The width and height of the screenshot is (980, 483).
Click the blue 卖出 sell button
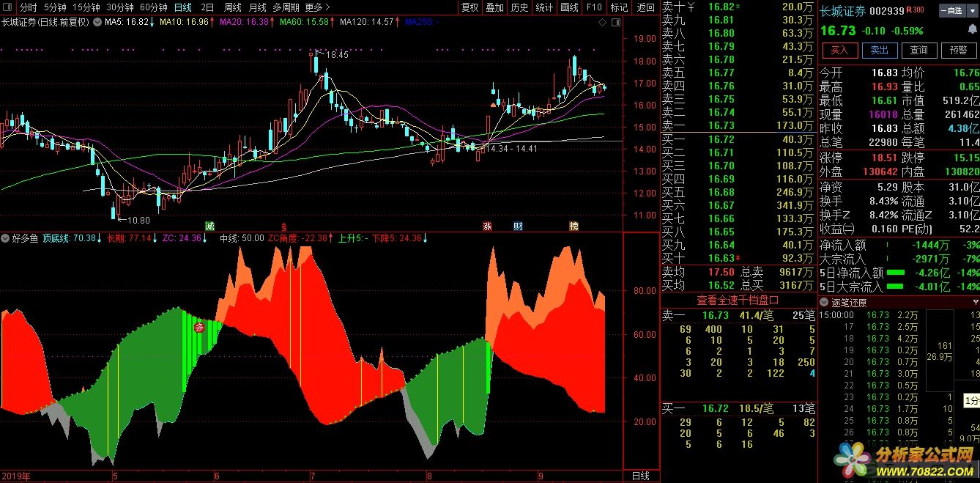[880, 50]
